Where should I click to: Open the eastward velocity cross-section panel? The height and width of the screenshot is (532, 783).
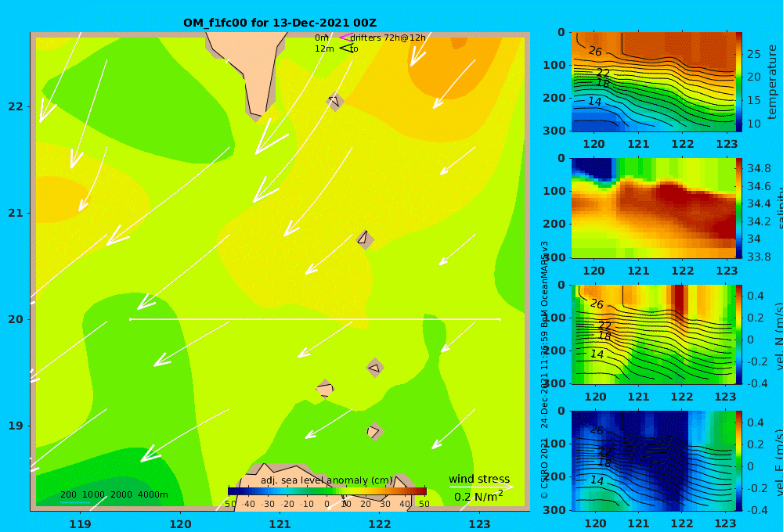[x=653, y=461]
